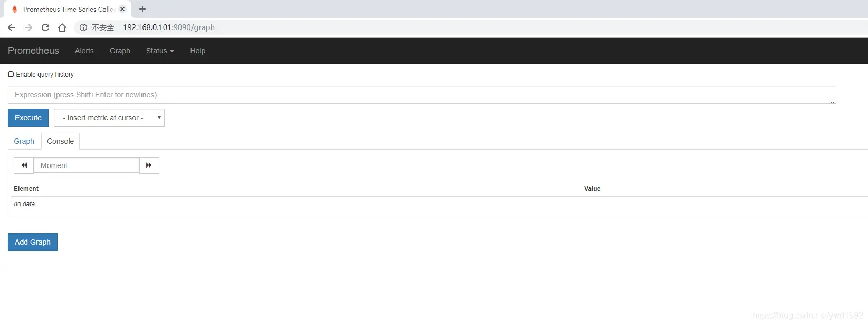868x325 pixels.
Task: Click the Execute button
Action: 28,118
